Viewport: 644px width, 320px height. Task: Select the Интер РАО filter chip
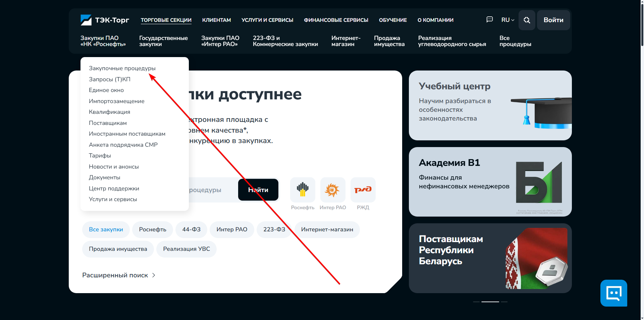232,230
